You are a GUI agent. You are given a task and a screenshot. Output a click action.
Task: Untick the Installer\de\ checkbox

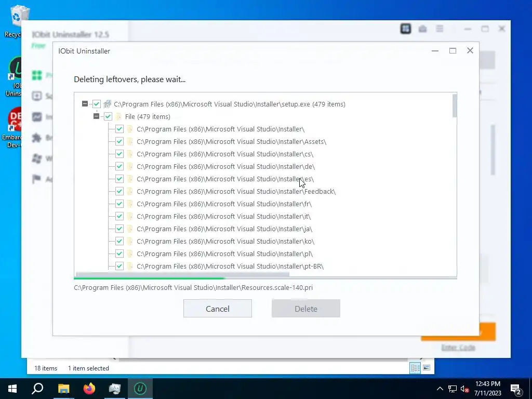(x=119, y=166)
